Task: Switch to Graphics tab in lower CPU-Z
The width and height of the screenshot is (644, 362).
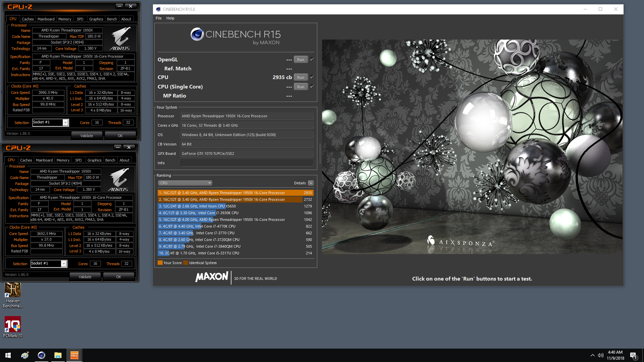Action: coord(94,160)
